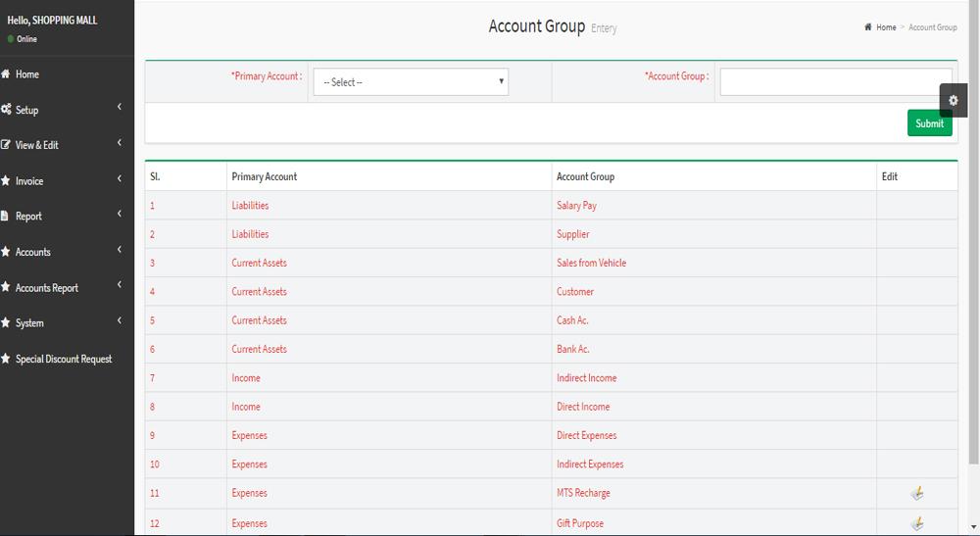The height and width of the screenshot is (536, 980).
Task: Click the Account Group breadcrumb
Action: (933, 27)
